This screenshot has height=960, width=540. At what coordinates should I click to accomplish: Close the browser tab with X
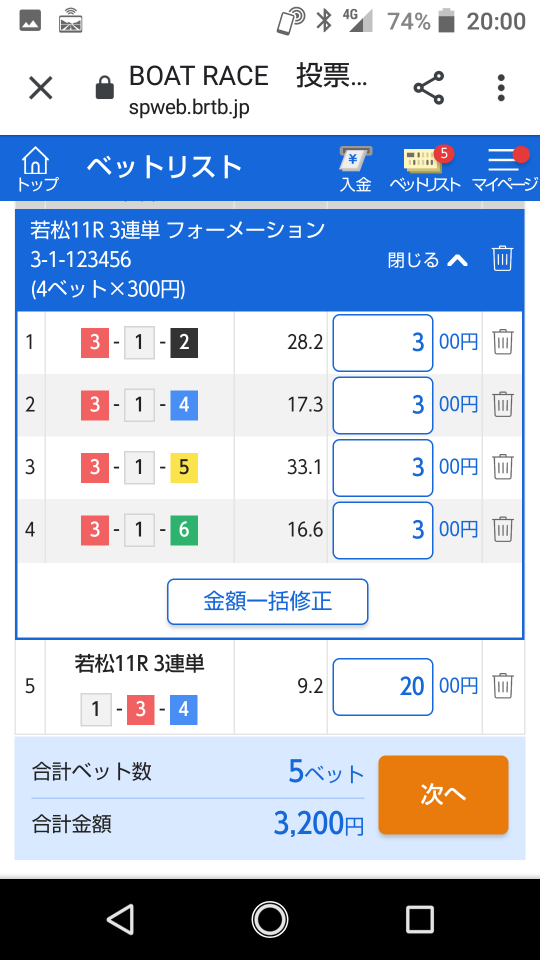pyautogui.click(x=41, y=88)
